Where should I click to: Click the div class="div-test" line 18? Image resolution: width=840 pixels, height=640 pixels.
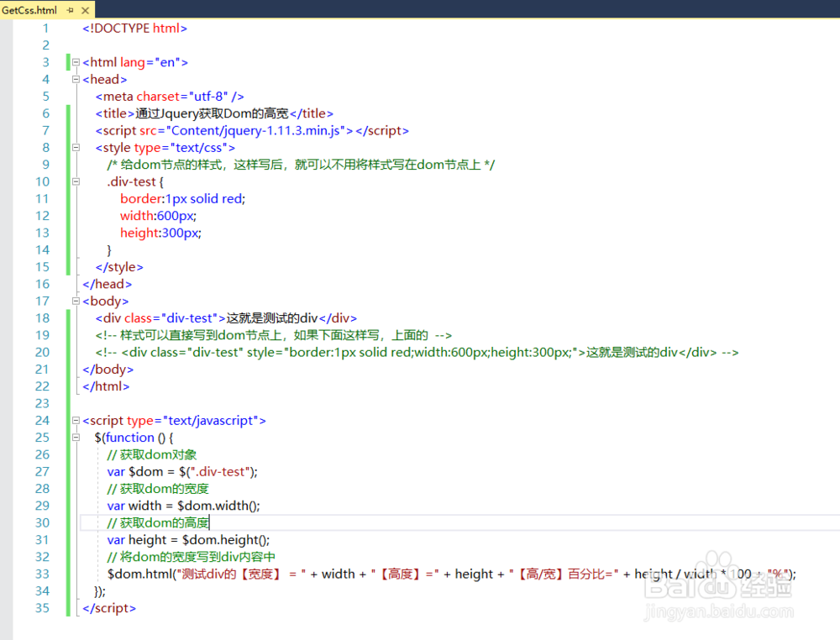point(226,318)
